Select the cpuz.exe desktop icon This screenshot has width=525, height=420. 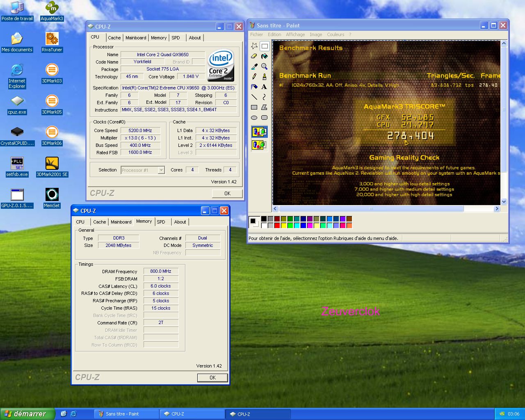17,105
